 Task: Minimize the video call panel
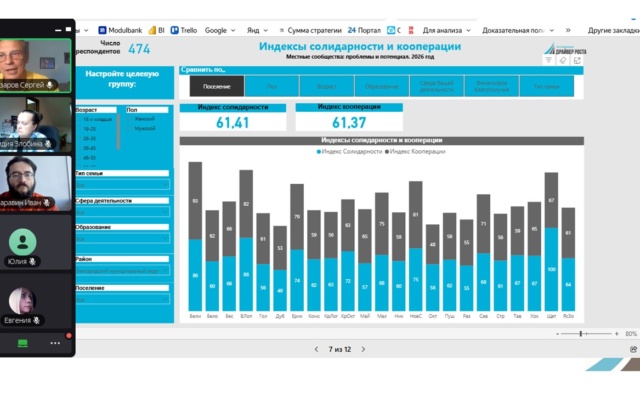[58, 30]
